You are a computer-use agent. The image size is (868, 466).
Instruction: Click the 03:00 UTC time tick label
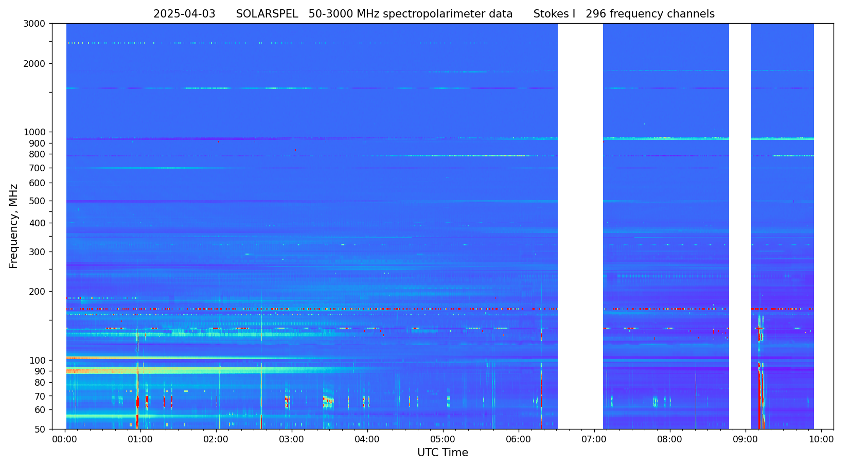(291, 439)
